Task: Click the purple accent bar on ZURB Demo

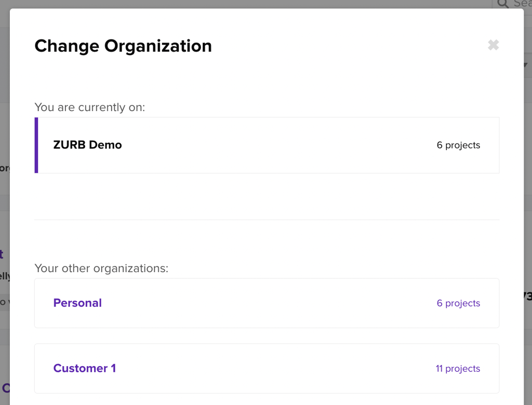Action: [x=36, y=145]
